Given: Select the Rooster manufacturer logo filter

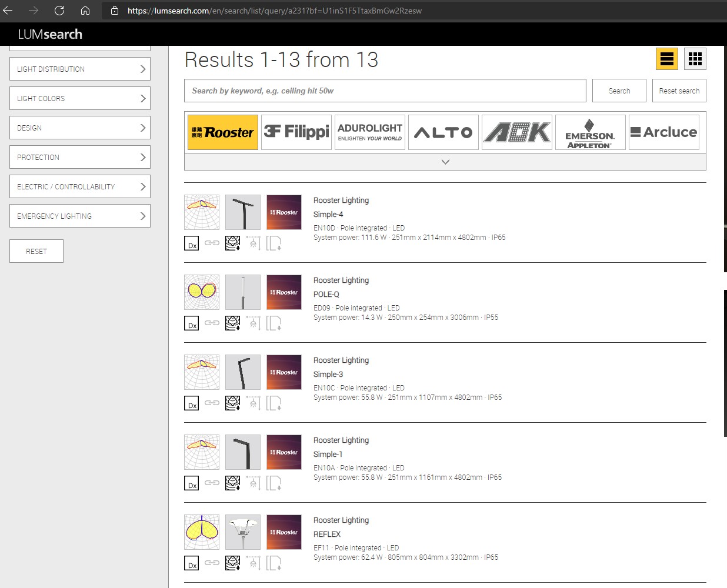Looking at the screenshot, I should [x=223, y=132].
